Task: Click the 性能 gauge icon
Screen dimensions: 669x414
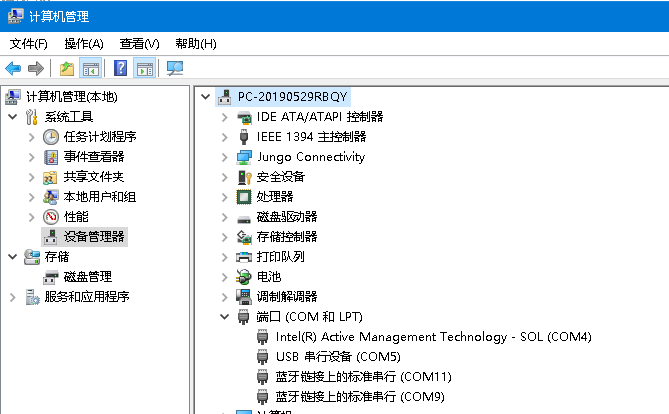Action: 51,217
